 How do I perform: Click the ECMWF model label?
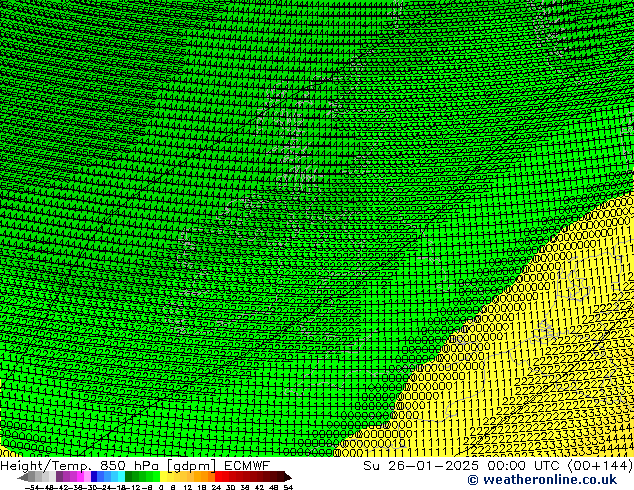pyautogui.click(x=247, y=465)
